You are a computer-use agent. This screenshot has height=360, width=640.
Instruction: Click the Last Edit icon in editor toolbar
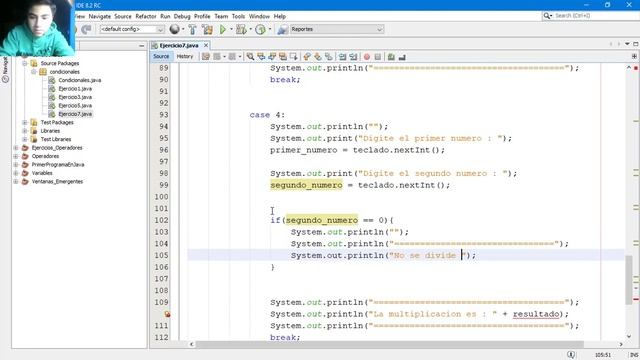[x=206, y=57]
